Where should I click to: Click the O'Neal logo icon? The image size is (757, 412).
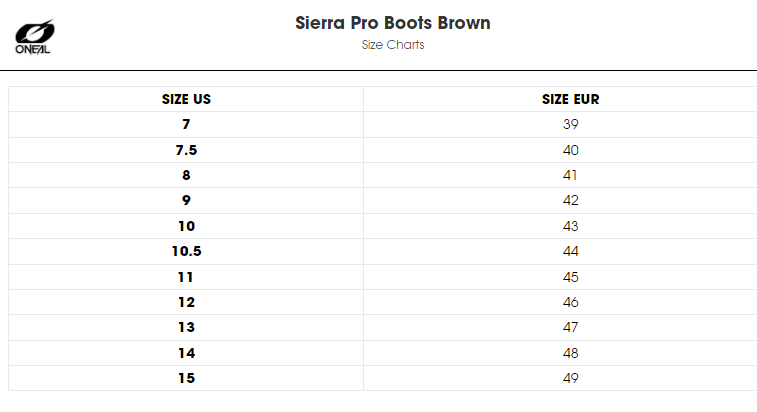(34, 37)
